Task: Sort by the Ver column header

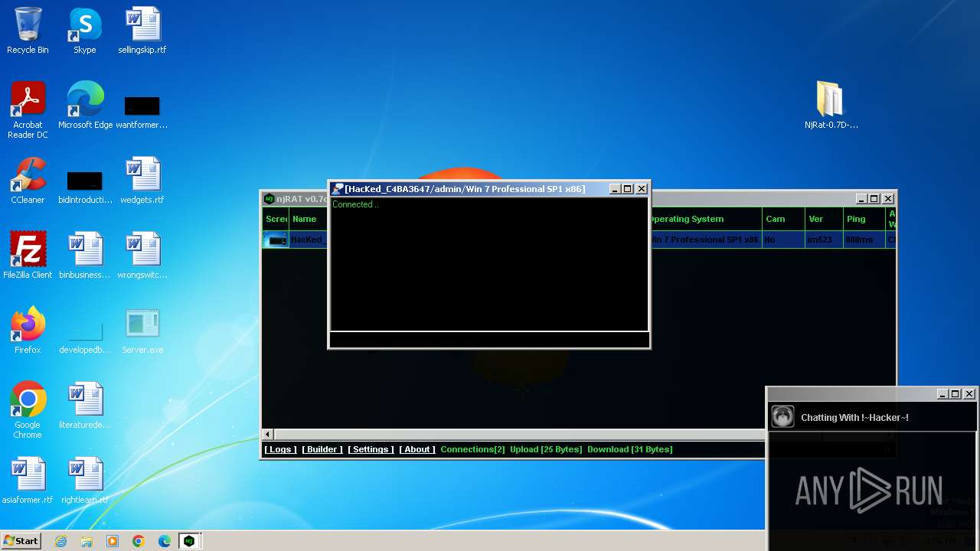Action: [824, 219]
